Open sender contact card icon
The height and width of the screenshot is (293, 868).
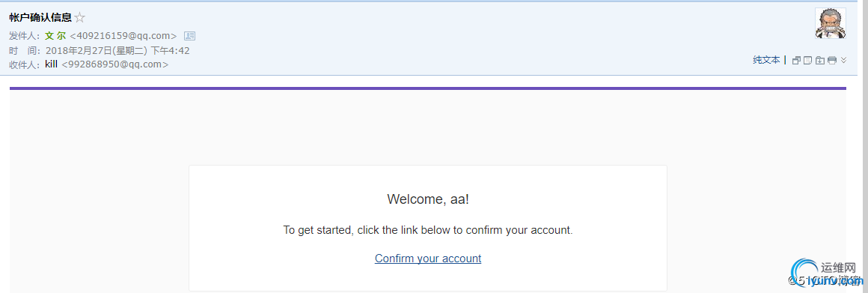point(190,36)
